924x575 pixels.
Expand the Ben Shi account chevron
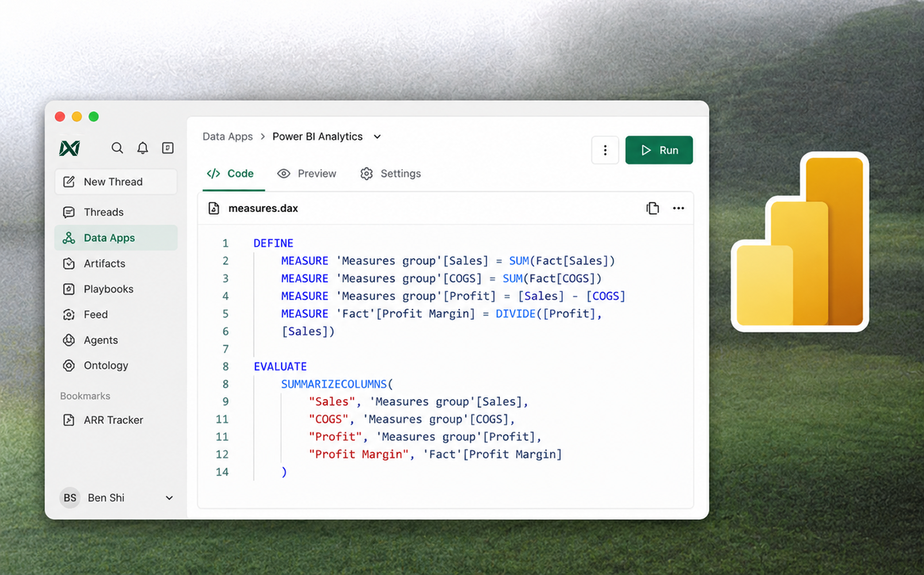(170, 498)
